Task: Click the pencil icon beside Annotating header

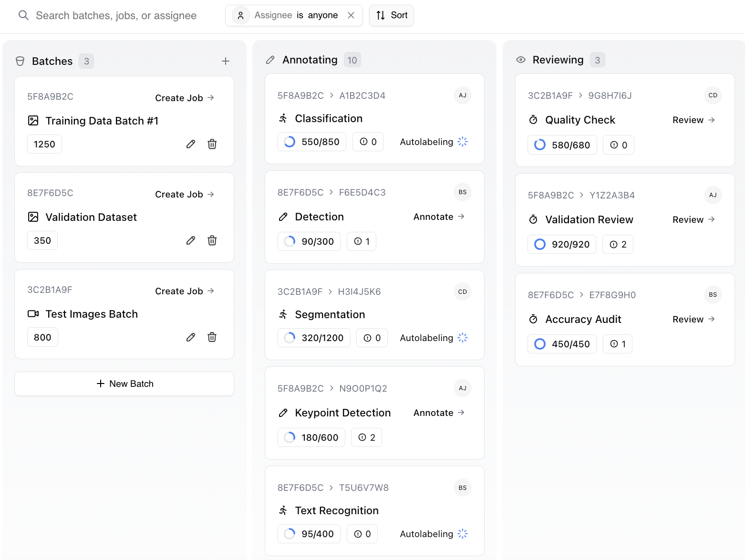Action: tap(270, 60)
